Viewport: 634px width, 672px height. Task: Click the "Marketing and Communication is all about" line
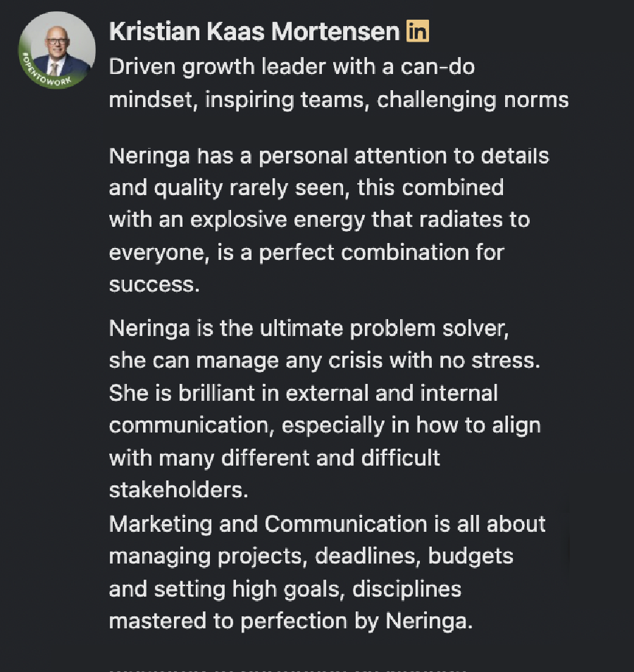pos(327,524)
